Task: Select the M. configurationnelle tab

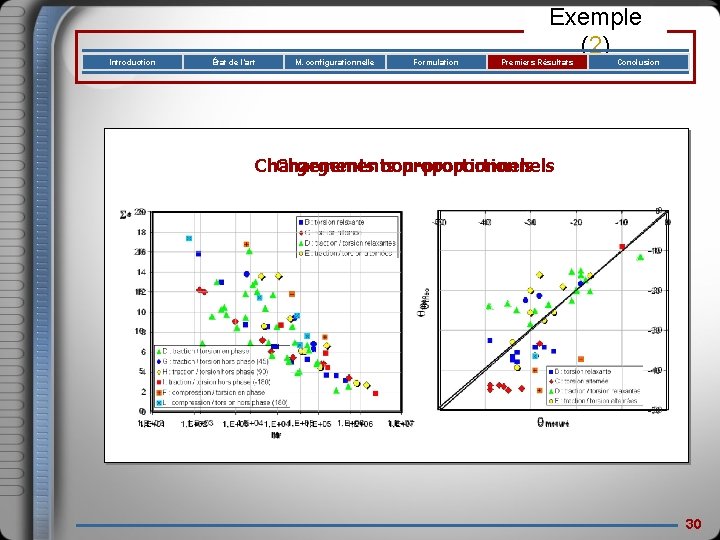Action: coord(335,62)
